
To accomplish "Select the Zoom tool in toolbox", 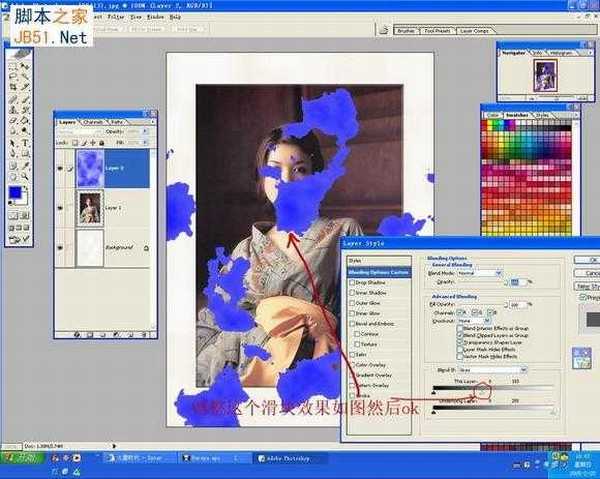I will point(24,177).
